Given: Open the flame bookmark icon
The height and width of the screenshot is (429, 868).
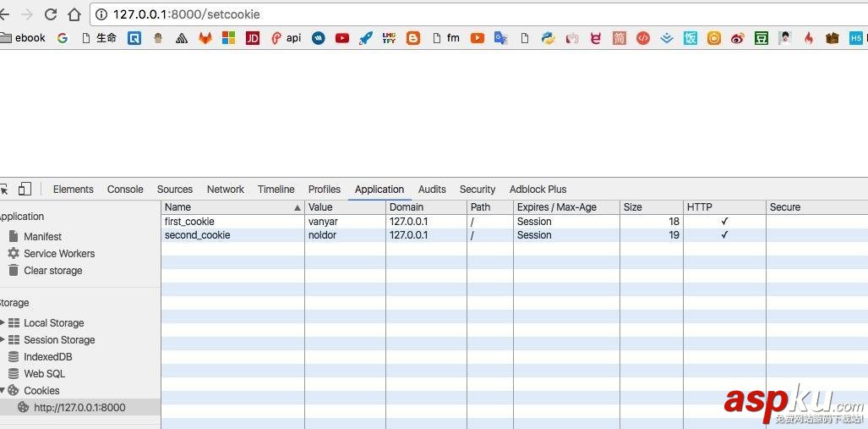Looking at the screenshot, I should point(809,38).
